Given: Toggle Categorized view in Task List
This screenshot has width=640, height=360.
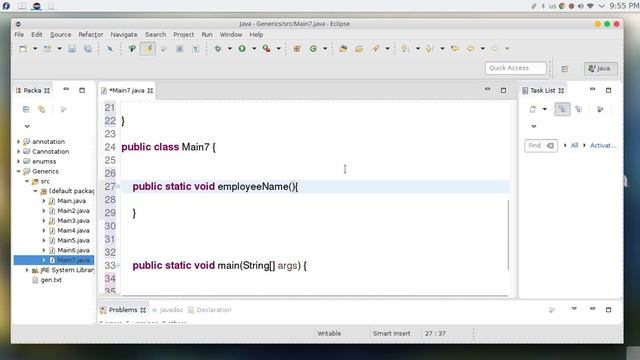Looking at the screenshot, I should pos(562,109).
